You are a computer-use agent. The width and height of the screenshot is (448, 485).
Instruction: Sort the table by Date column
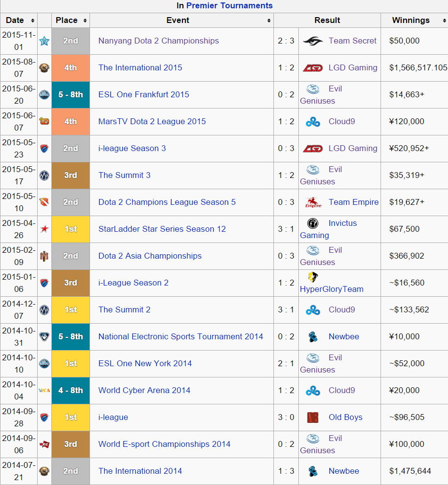tap(33, 21)
